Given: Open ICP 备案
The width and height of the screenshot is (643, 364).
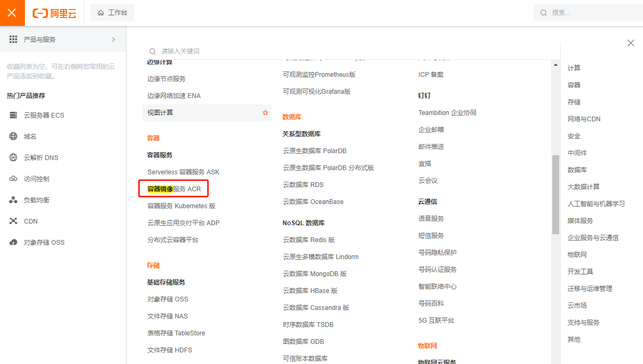Looking at the screenshot, I should click(x=431, y=74).
